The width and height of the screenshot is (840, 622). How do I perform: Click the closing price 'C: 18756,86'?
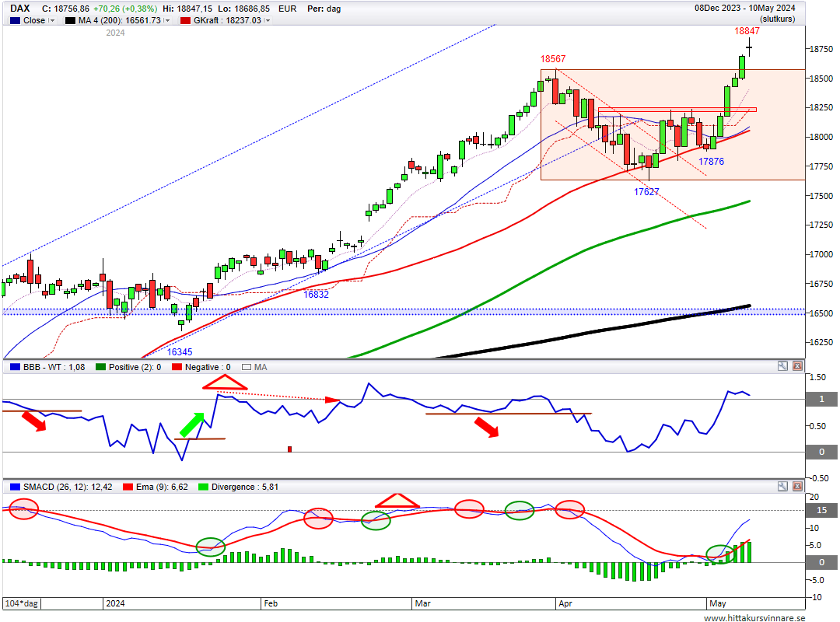65,9
